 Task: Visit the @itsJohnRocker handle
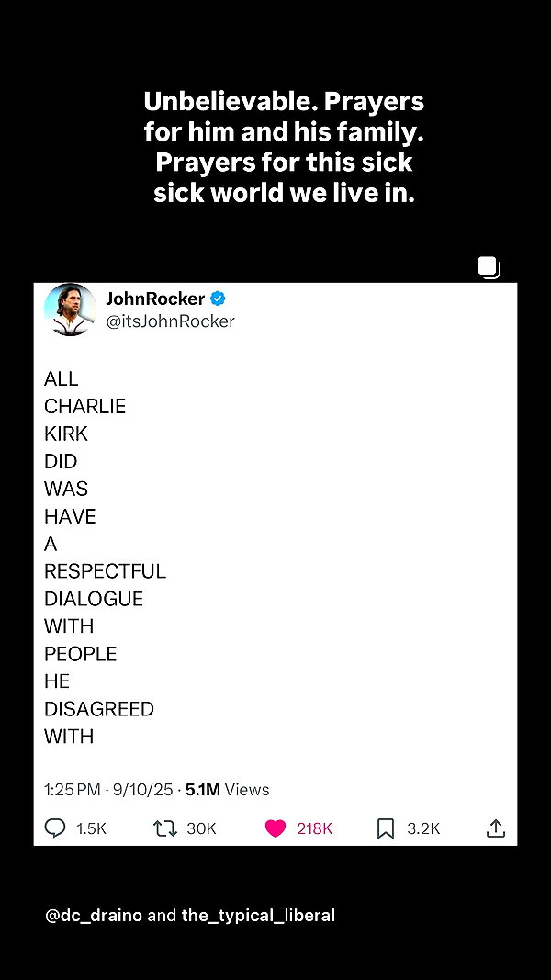pyautogui.click(x=171, y=321)
